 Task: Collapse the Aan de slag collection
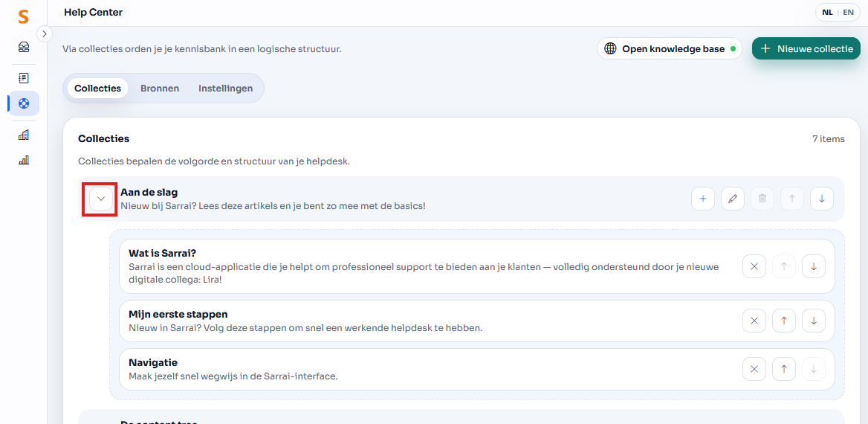(x=101, y=199)
